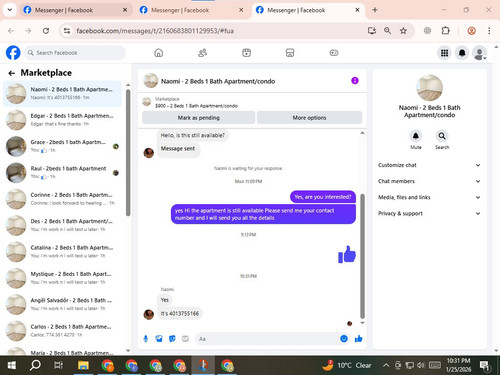Open the Chrome three-dot menu
The width and height of the screenshot is (500, 375).
pos(489,31)
